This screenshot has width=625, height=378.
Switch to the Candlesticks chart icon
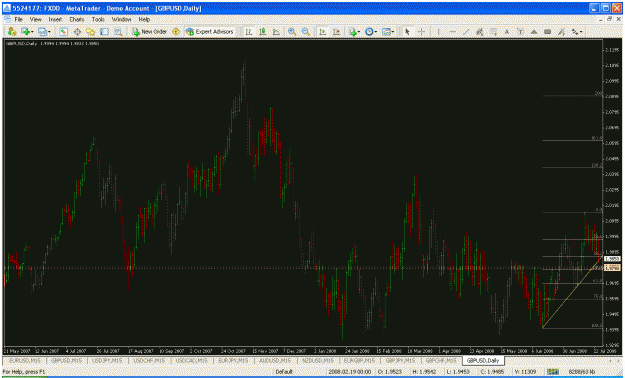click(x=262, y=32)
